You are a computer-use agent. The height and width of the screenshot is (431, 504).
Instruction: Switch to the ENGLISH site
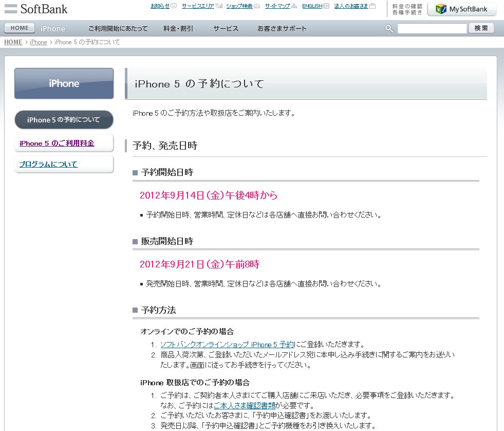click(312, 6)
